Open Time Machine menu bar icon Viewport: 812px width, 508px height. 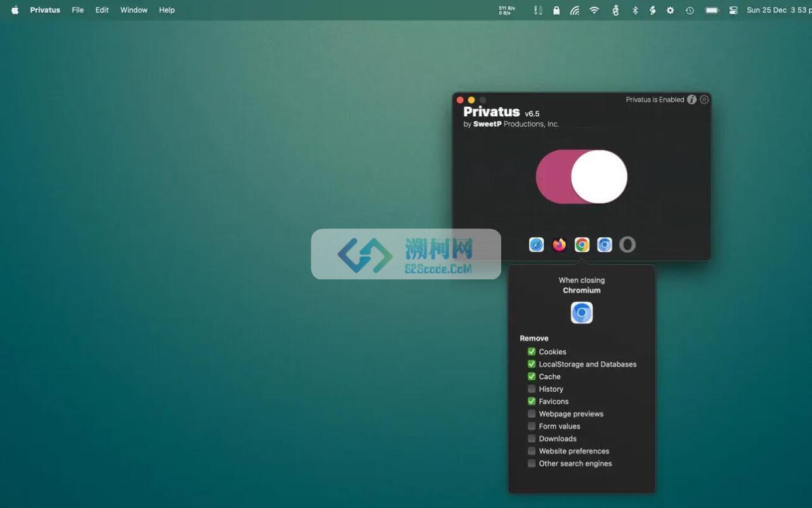coord(690,10)
